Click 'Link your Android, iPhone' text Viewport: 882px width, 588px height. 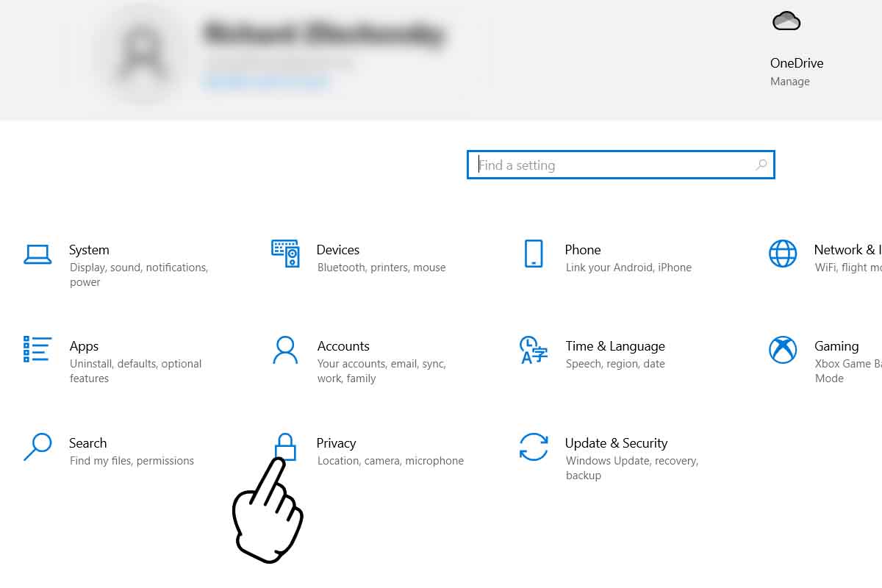628,268
